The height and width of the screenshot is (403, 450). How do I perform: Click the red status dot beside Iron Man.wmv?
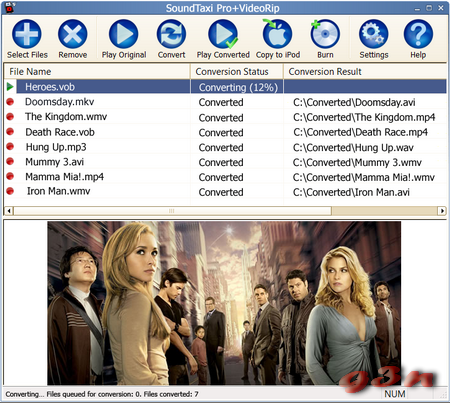(x=10, y=191)
